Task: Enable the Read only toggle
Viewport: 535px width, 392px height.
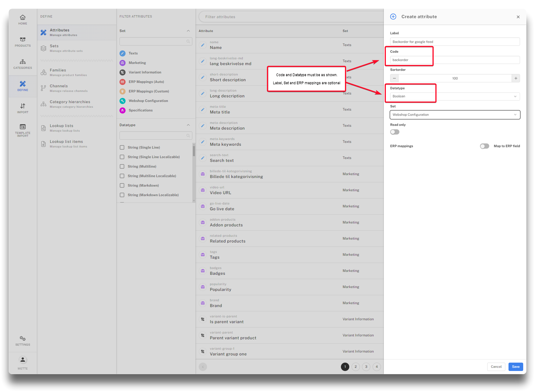Action: (395, 132)
